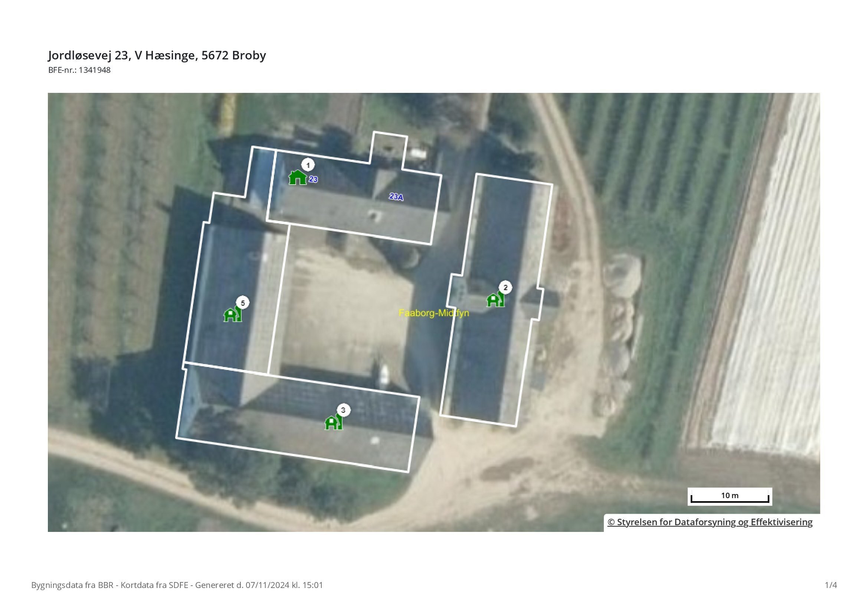Click the green barn icon for building 5
Screen dimensions: 868x614
(233, 315)
